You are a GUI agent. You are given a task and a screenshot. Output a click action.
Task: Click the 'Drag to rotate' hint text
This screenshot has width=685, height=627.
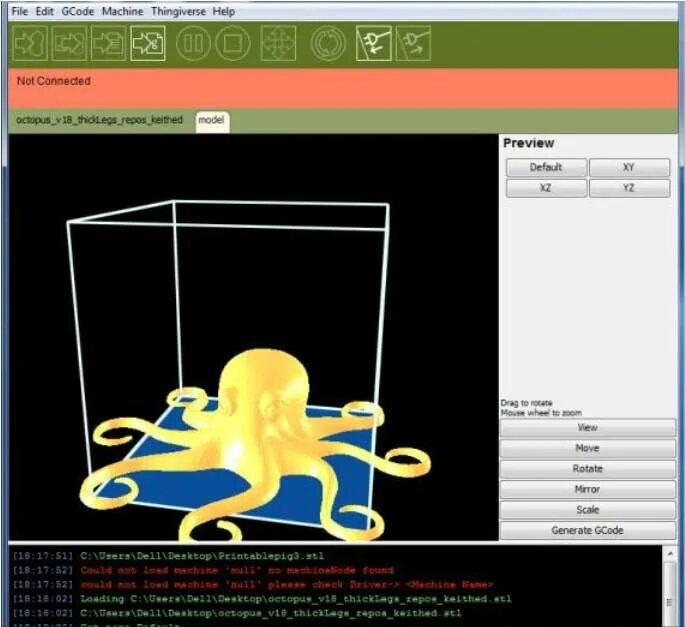(x=527, y=403)
